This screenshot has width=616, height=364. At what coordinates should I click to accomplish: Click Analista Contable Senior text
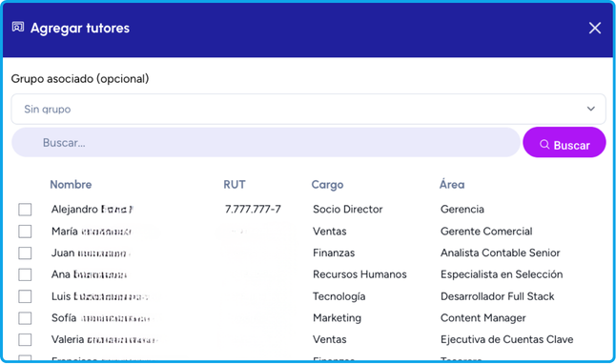[x=500, y=253]
